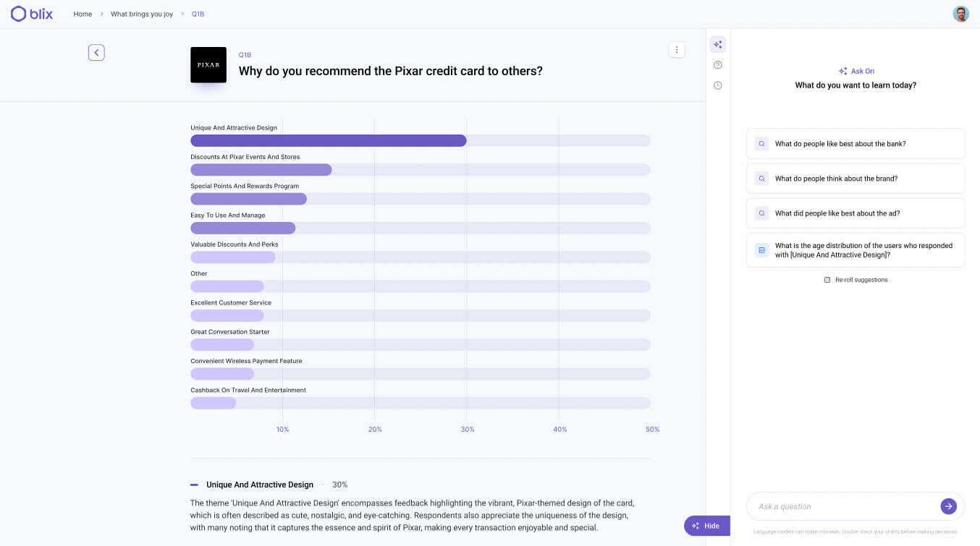Open the Ask Ori sparkles panel icon
This screenshot has height=546, width=980.
coord(717,44)
